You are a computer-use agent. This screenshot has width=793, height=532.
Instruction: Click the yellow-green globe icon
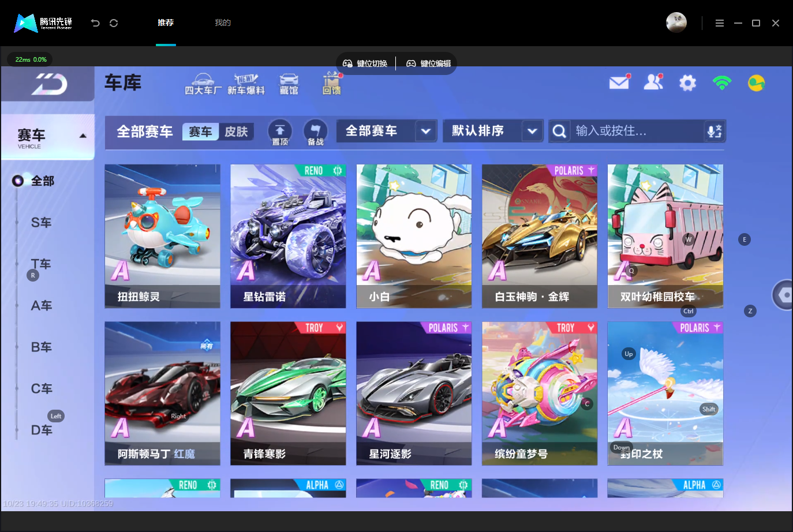[x=756, y=83]
